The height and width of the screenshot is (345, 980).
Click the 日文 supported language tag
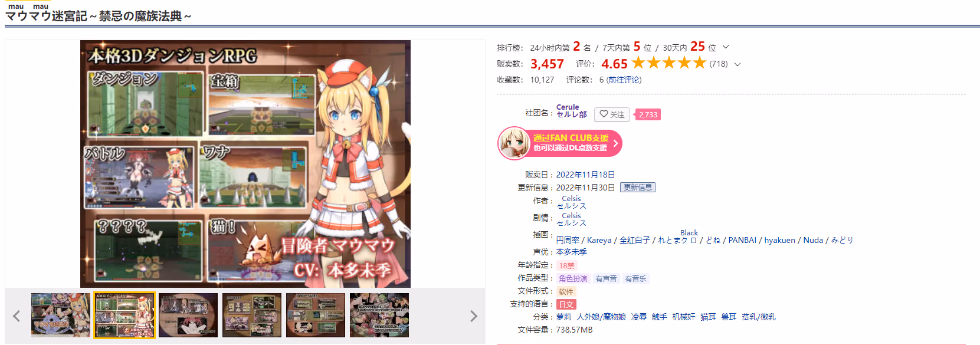coord(566,304)
